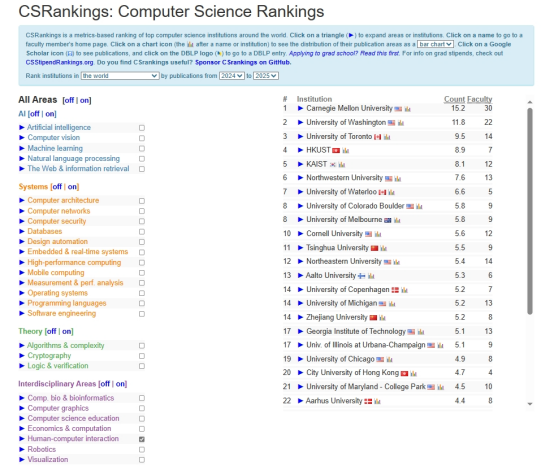Uncheck Human-computer interaction checkbox
This screenshot has width=554, height=467.
[x=142, y=439]
